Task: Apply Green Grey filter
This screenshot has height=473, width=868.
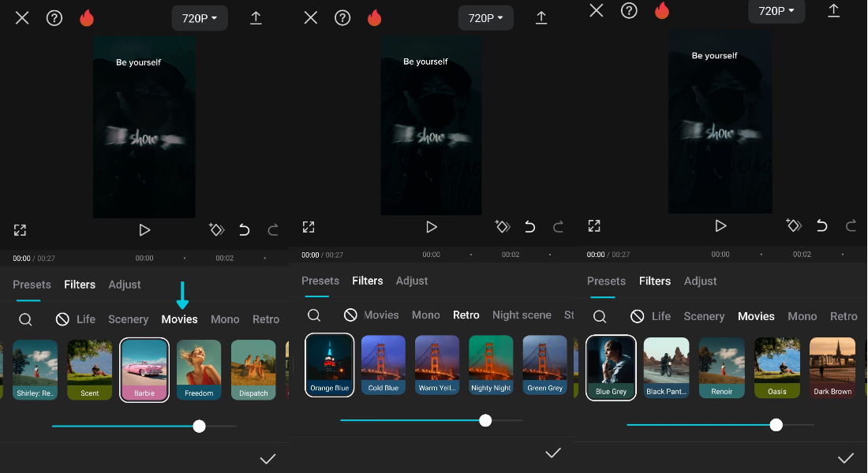Action: [x=544, y=364]
